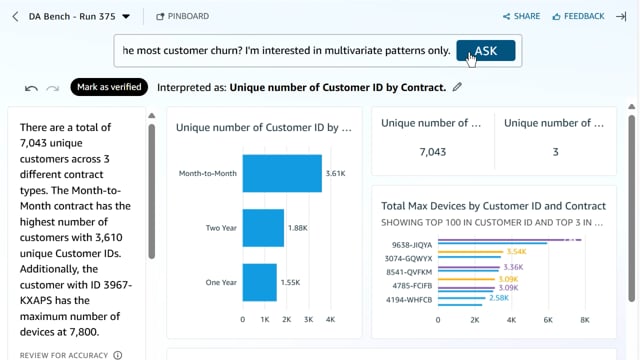Select the Month-to-Month bar in the chart
Viewport: 640px width, 360px height.
tap(282, 173)
